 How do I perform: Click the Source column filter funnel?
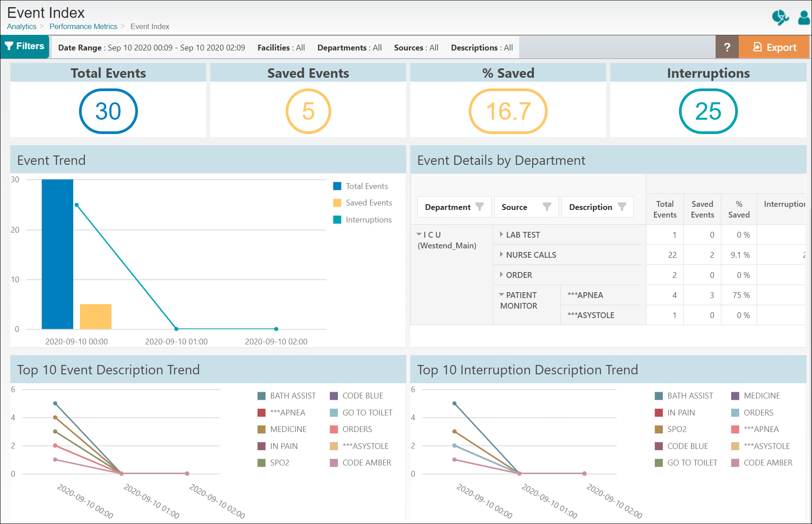click(x=547, y=207)
